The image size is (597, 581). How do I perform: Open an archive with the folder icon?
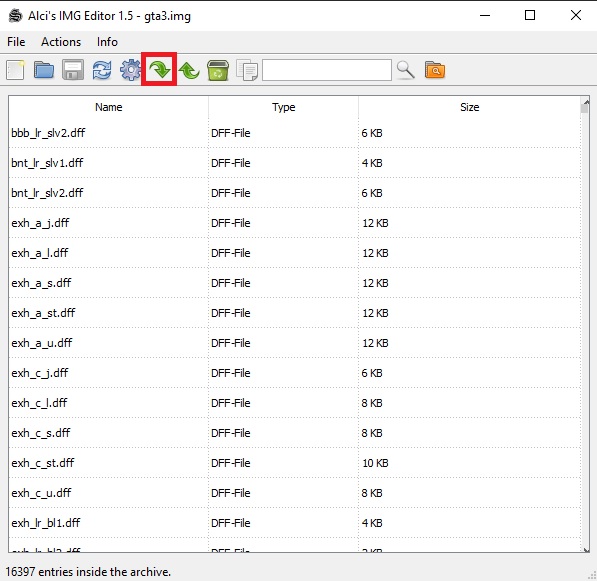(44, 70)
